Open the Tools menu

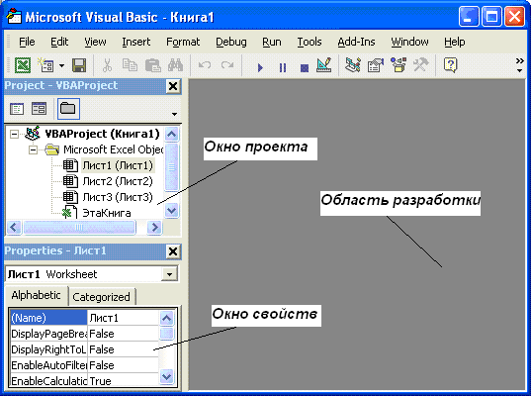(x=310, y=42)
